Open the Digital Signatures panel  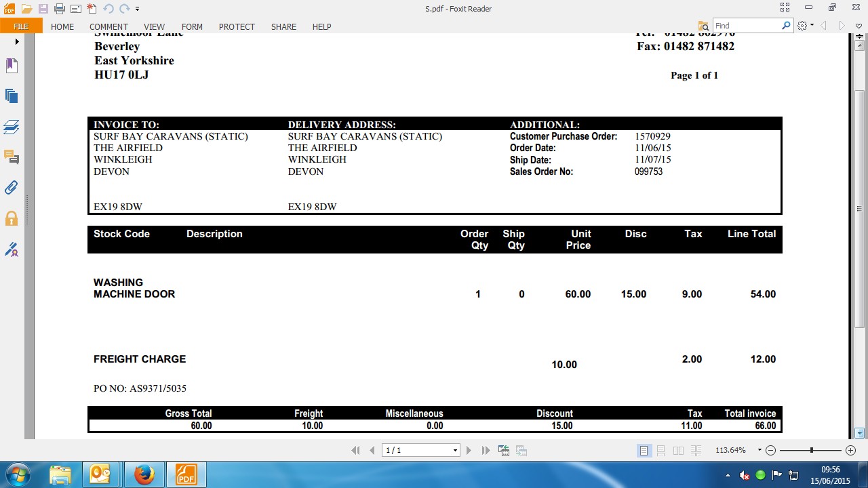click(12, 249)
